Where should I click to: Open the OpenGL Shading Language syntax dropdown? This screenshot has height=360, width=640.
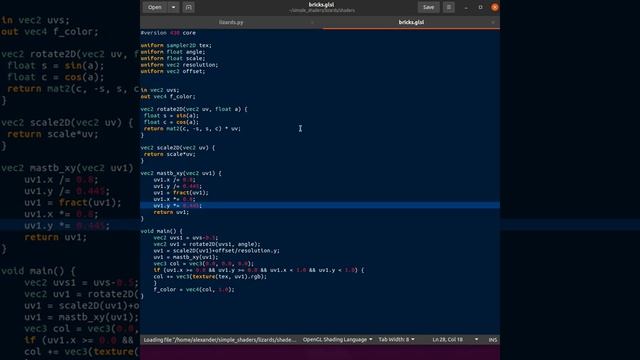337,340
